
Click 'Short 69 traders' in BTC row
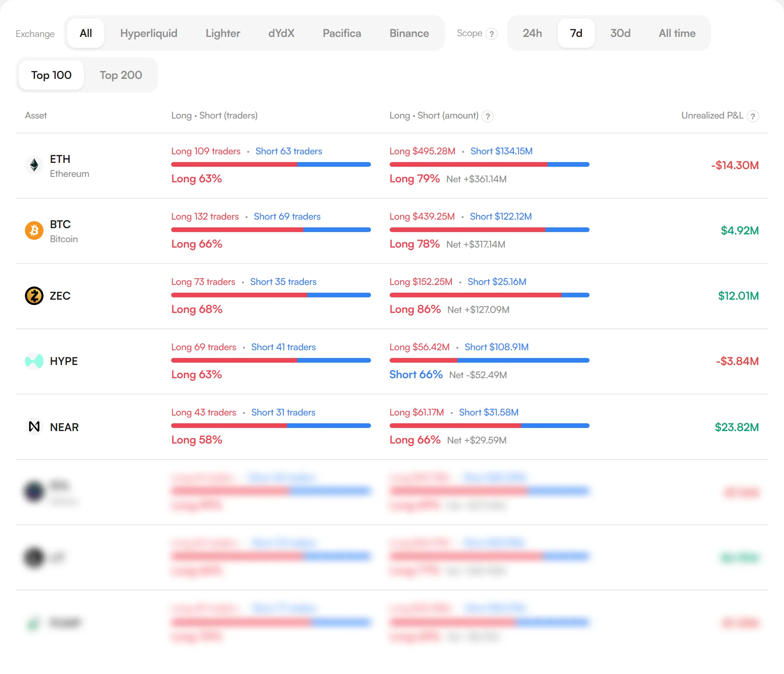[287, 217]
